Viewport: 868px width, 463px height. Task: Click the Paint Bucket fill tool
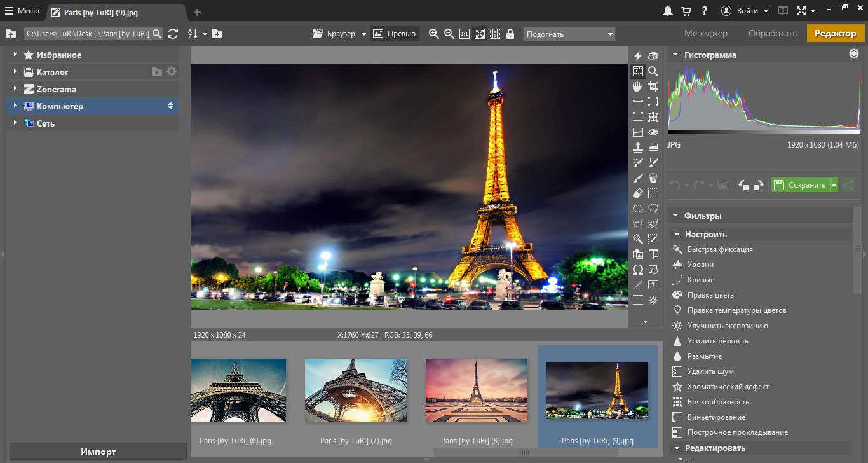point(653,178)
